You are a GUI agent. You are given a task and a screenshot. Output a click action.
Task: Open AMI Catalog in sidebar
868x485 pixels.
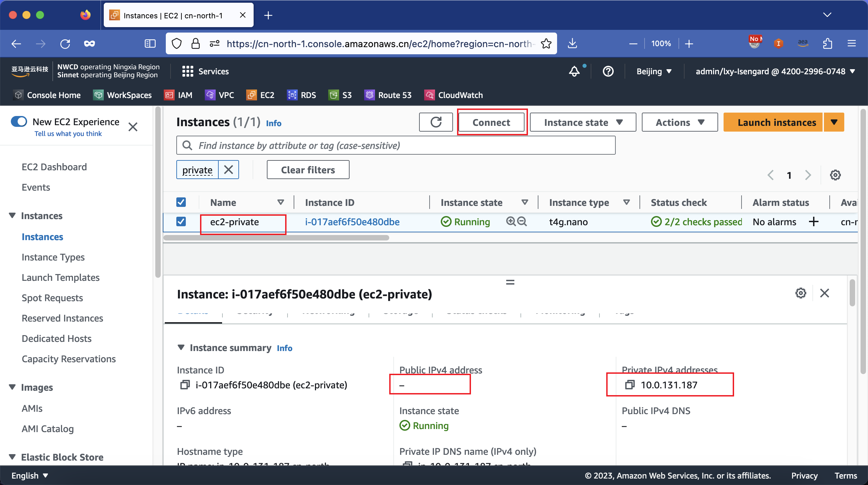pyautogui.click(x=47, y=429)
